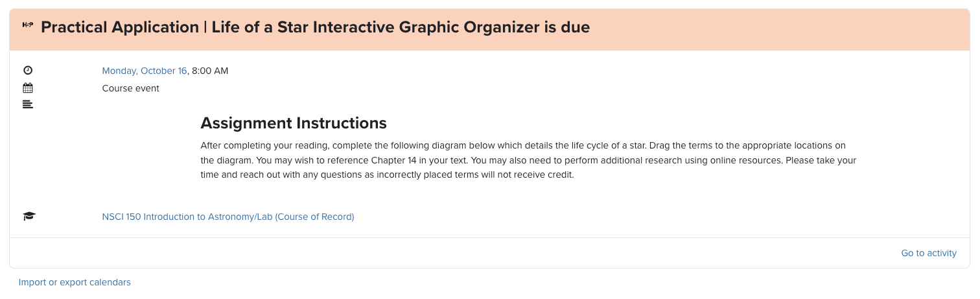980x299 pixels.
Task: Click the event card footer area
Action: tap(489, 253)
